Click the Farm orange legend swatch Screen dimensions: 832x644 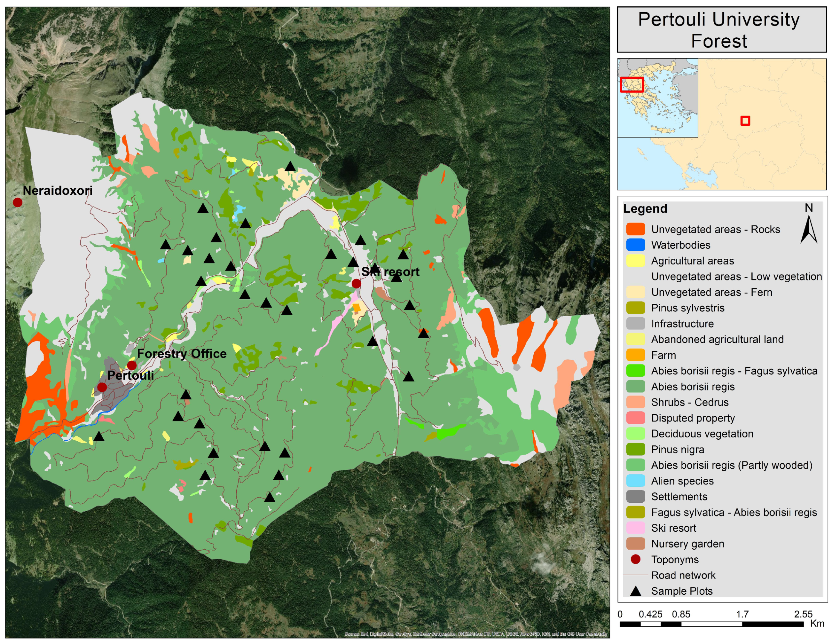coord(635,355)
